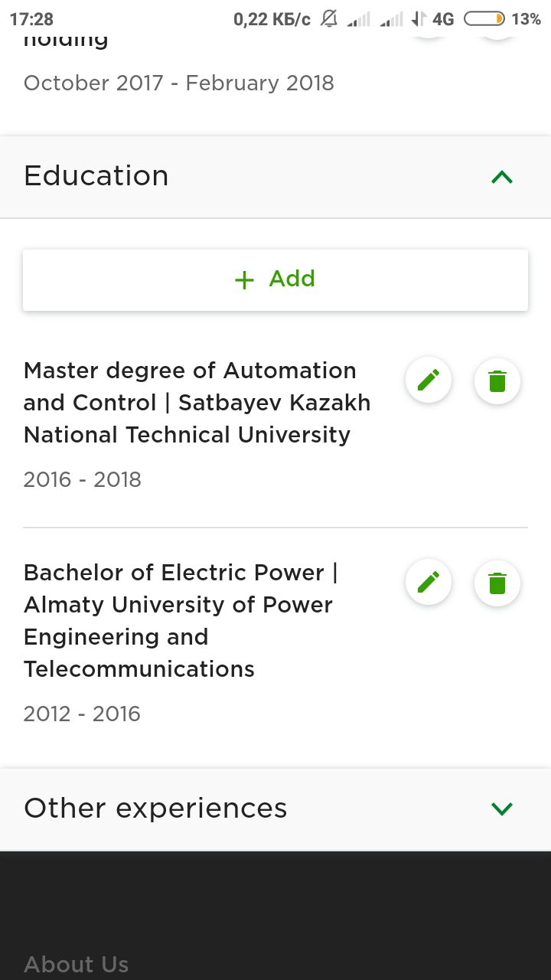Tap the muted bell icon in status bar
The height and width of the screenshot is (980, 551).
point(329,19)
